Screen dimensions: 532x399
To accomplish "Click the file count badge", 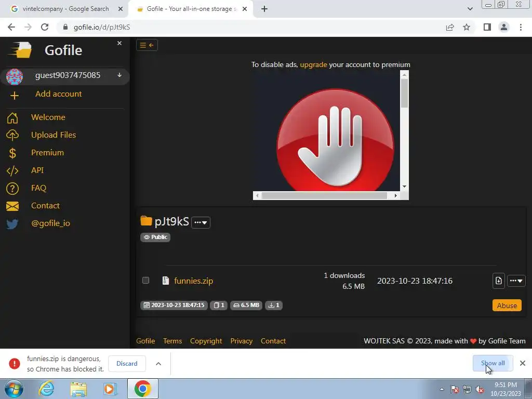I will pos(219,305).
